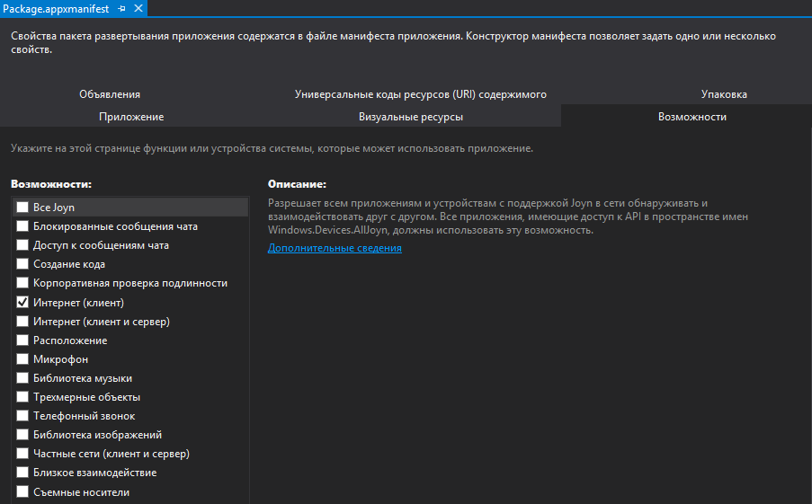Check the Микрофон capability
The height and width of the screenshot is (504, 812).
click(22, 359)
